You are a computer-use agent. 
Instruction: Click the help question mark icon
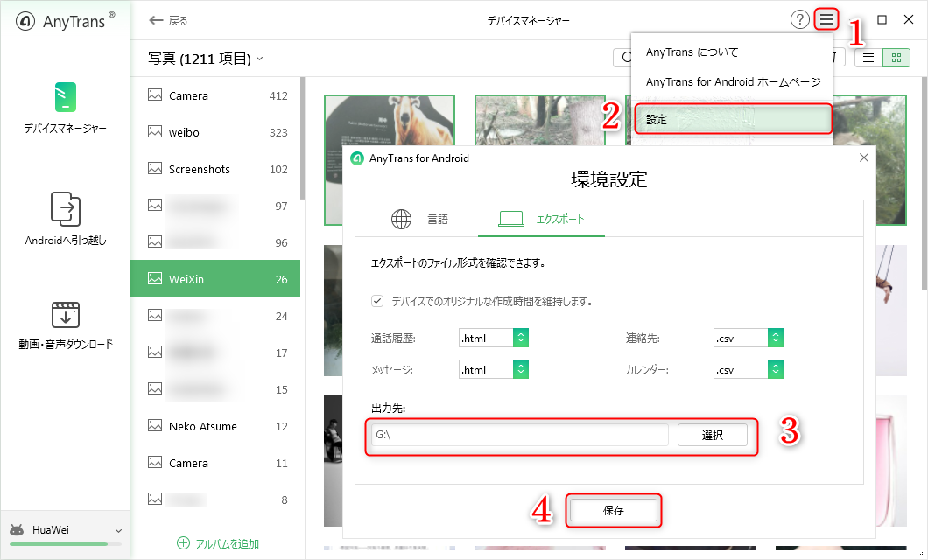799,19
